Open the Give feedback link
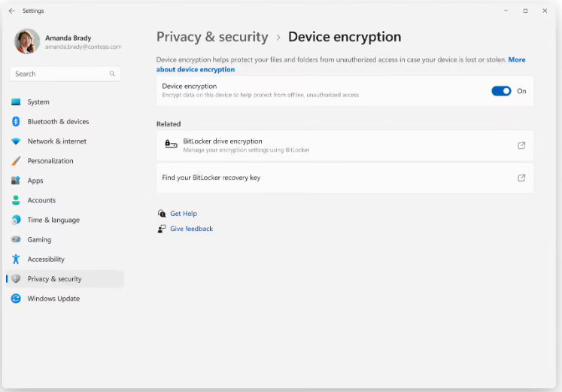 pyautogui.click(x=191, y=229)
